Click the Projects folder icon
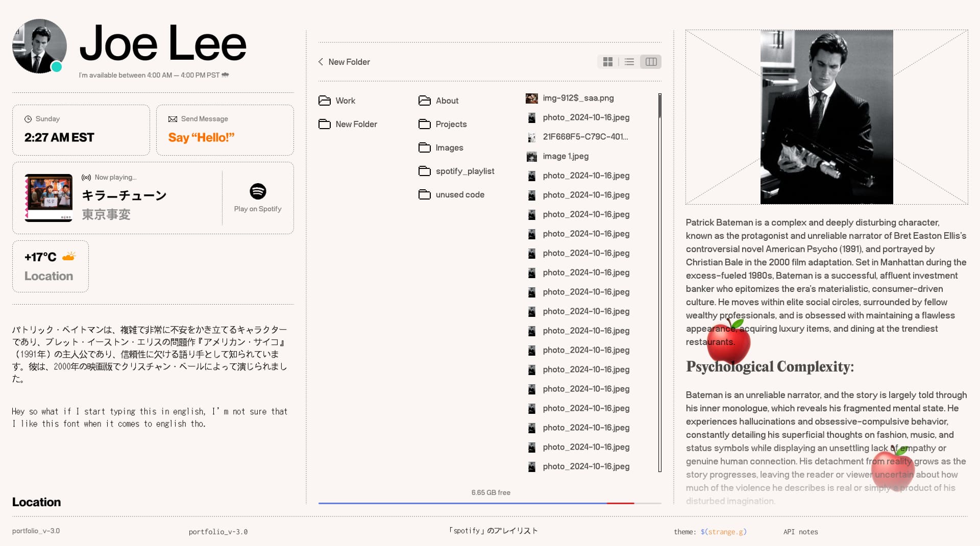 click(424, 124)
